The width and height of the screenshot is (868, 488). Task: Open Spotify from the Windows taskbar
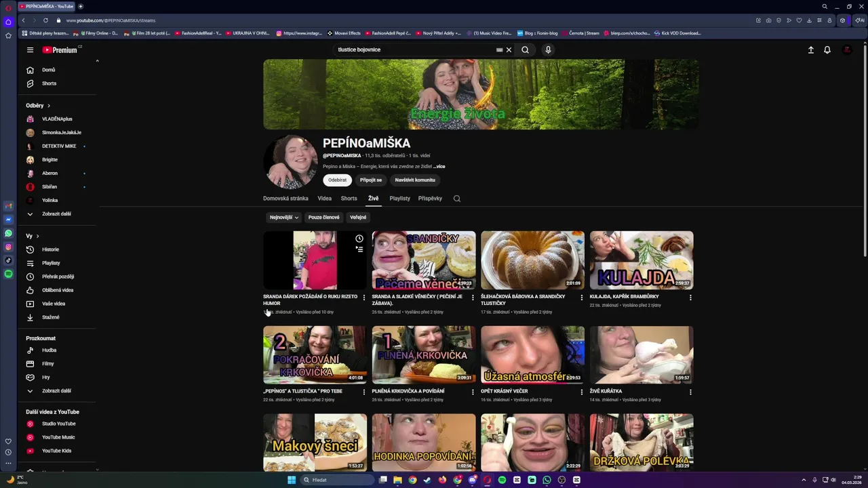[502, 480]
